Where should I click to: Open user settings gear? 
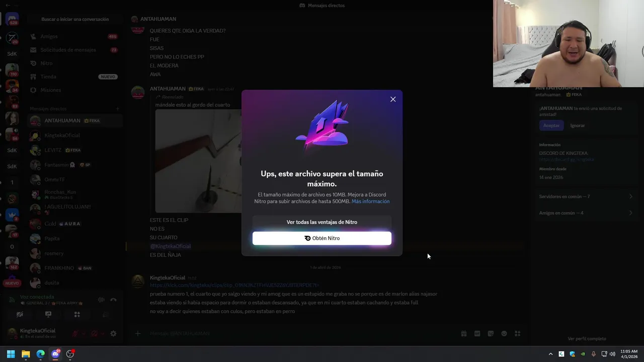113,333
